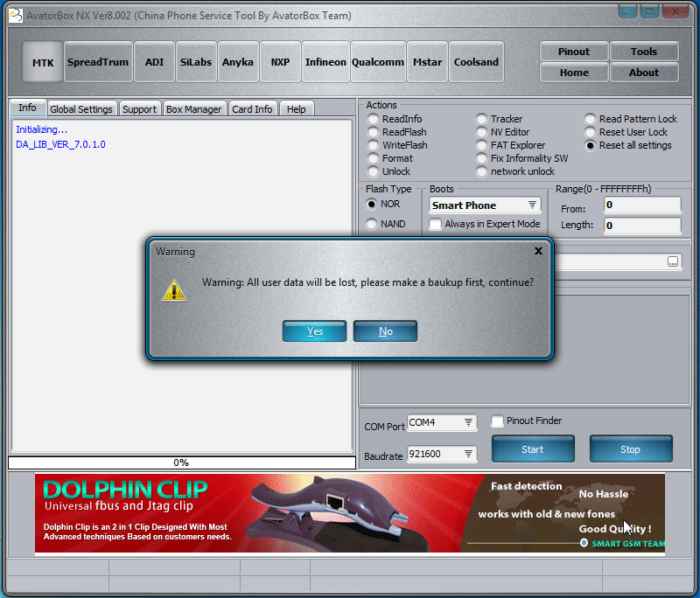
Task: Select the Qualcomm platform button
Action: [x=378, y=62]
